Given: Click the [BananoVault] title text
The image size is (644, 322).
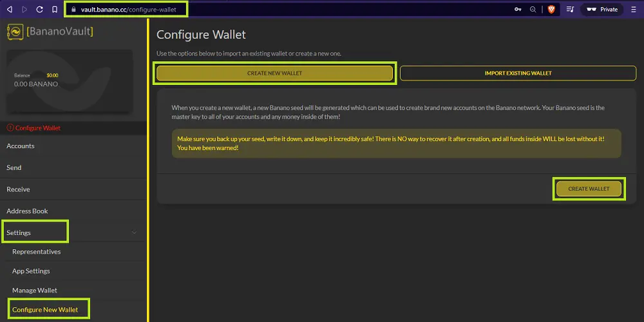Looking at the screenshot, I should 60,31.
